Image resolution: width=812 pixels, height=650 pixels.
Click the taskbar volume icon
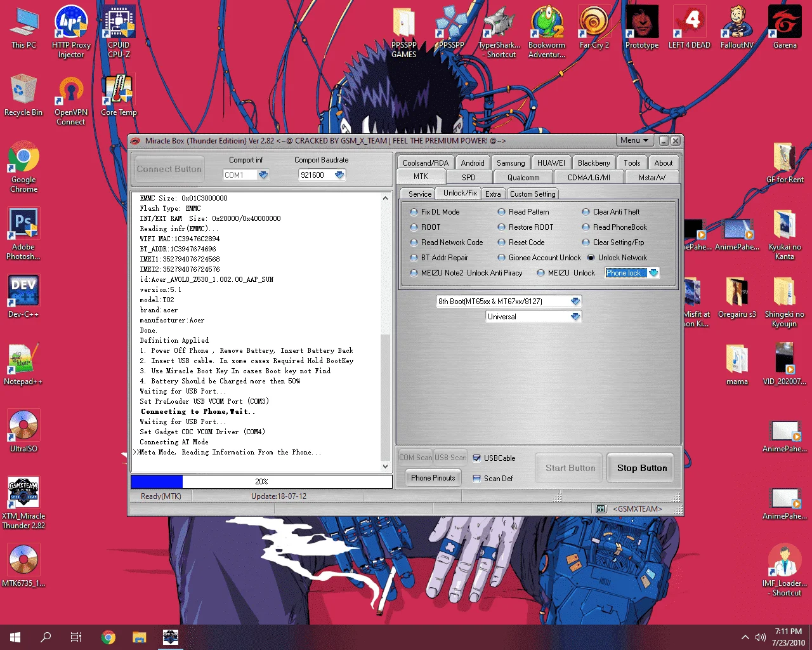click(x=761, y=637)
